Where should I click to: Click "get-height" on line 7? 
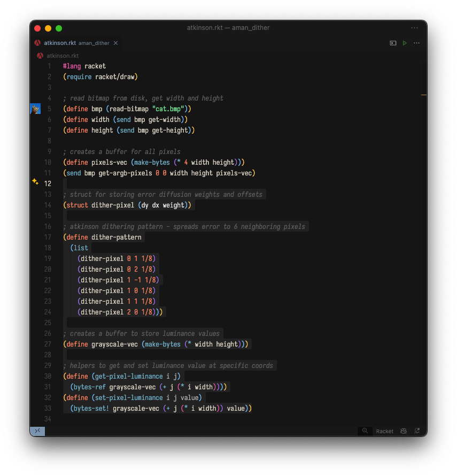click(x=170, y=130)
